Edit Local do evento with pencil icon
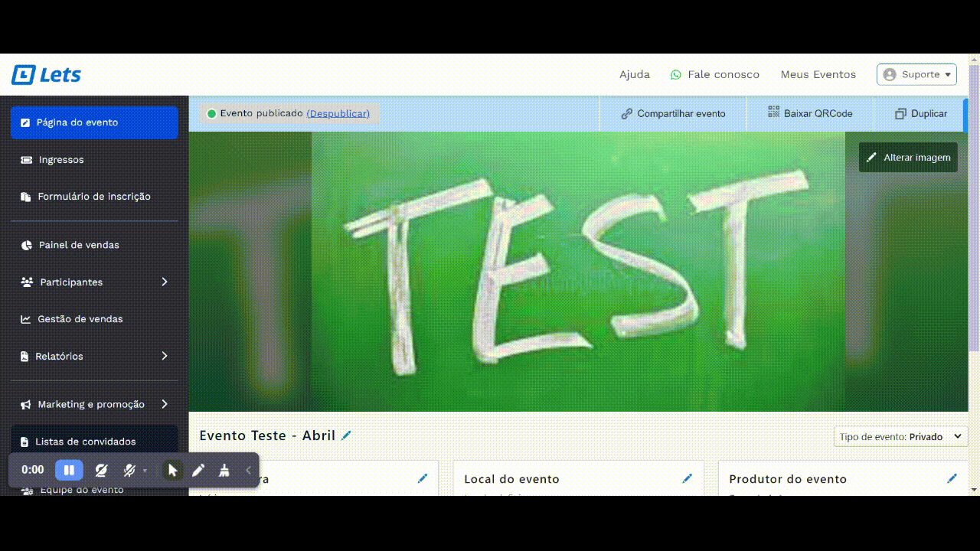 (687, 478)
